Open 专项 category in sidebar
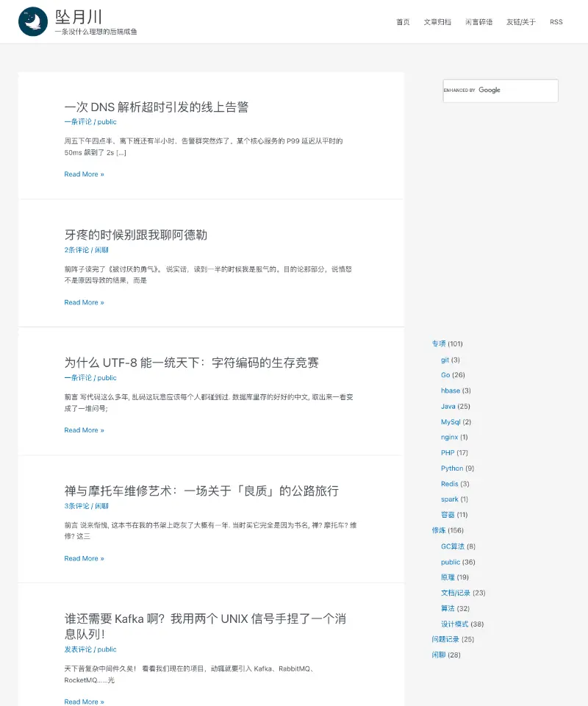The width and height of the screenshot is (588, 706). (439, 343)
